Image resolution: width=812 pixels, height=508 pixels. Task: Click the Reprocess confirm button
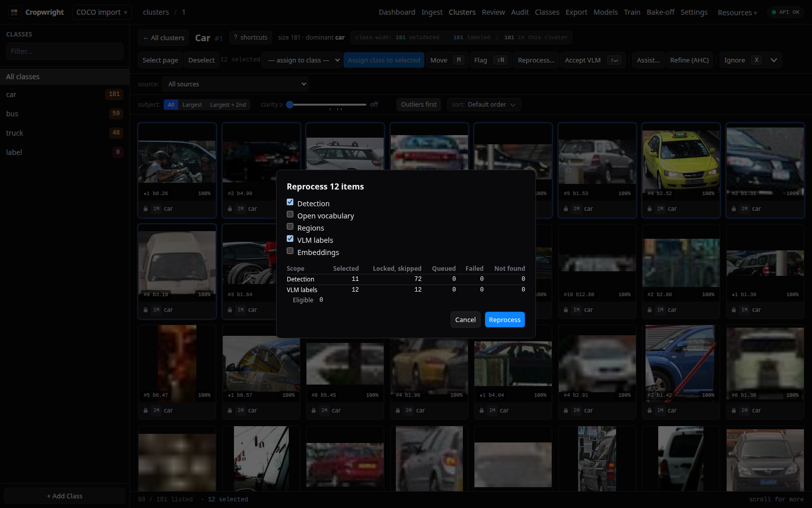[x=505, y=320]
